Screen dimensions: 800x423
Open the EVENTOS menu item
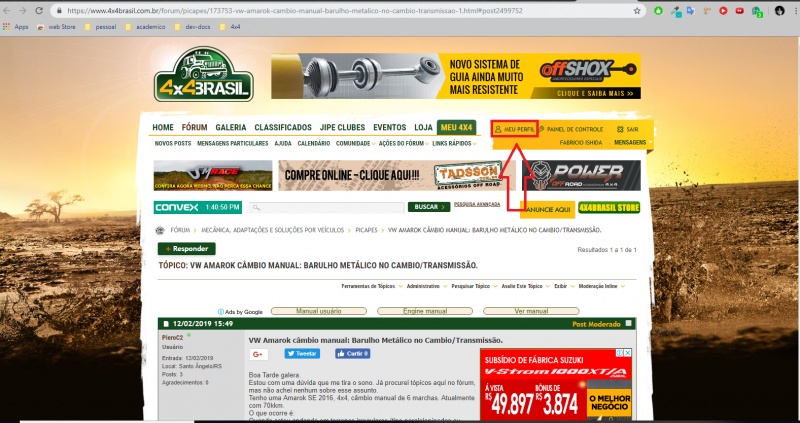tap(389, 128)
